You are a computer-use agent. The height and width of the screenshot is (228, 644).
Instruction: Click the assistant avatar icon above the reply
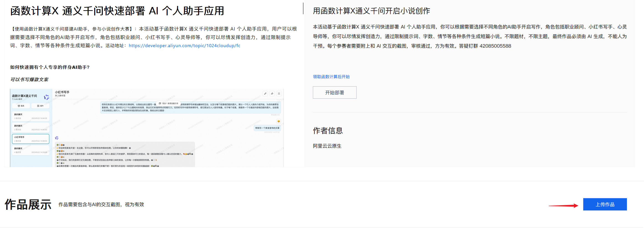coord(57,138)
